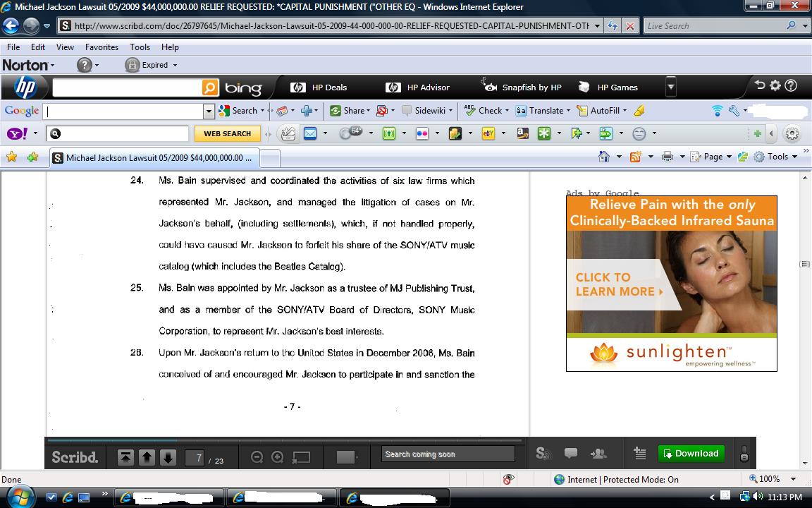Viewport: 812px width, 508px height.
Task: Click the Google toolbar wrench settings icon
Action: (733, 110)
